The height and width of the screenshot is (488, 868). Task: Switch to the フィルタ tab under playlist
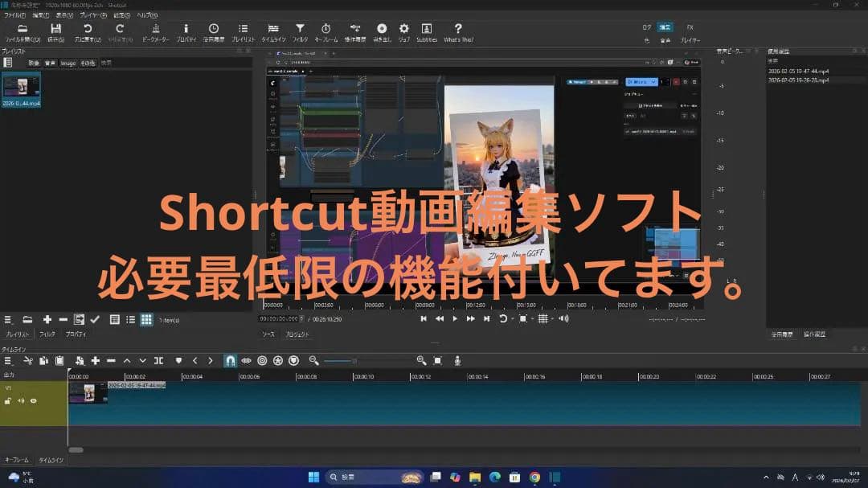(47, 334)
